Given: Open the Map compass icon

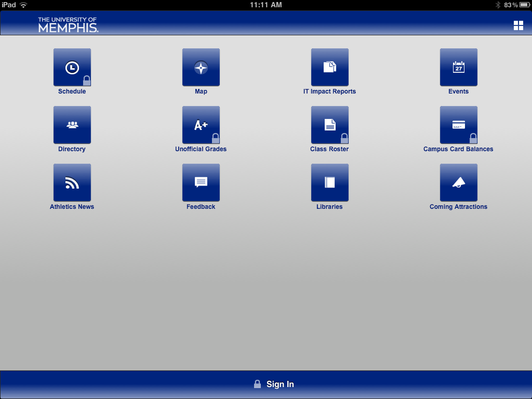Looking at the screenshot, I should (x=201, y=68).
